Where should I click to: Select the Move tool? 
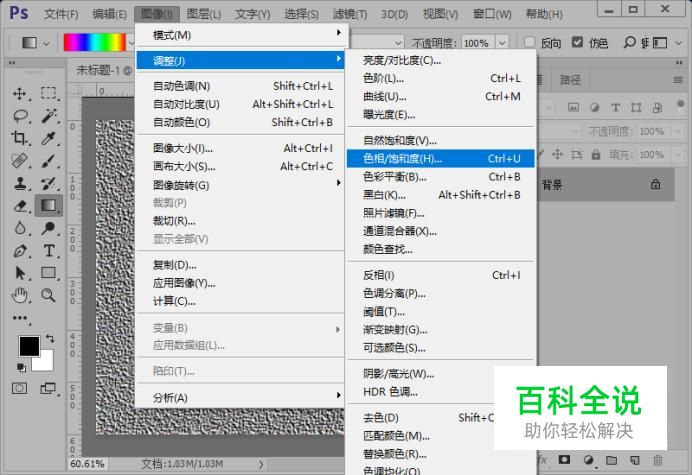[x=19, y=94]
